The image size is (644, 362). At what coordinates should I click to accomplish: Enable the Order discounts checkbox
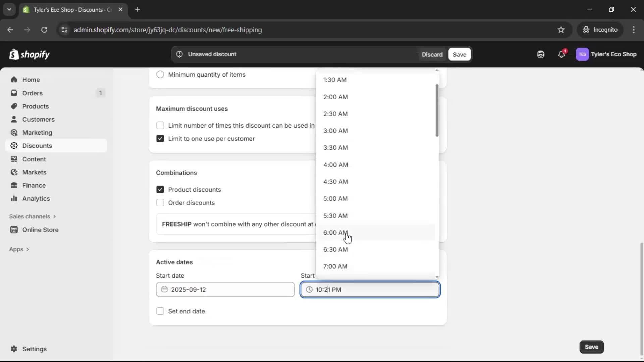[x=160, y=203]
